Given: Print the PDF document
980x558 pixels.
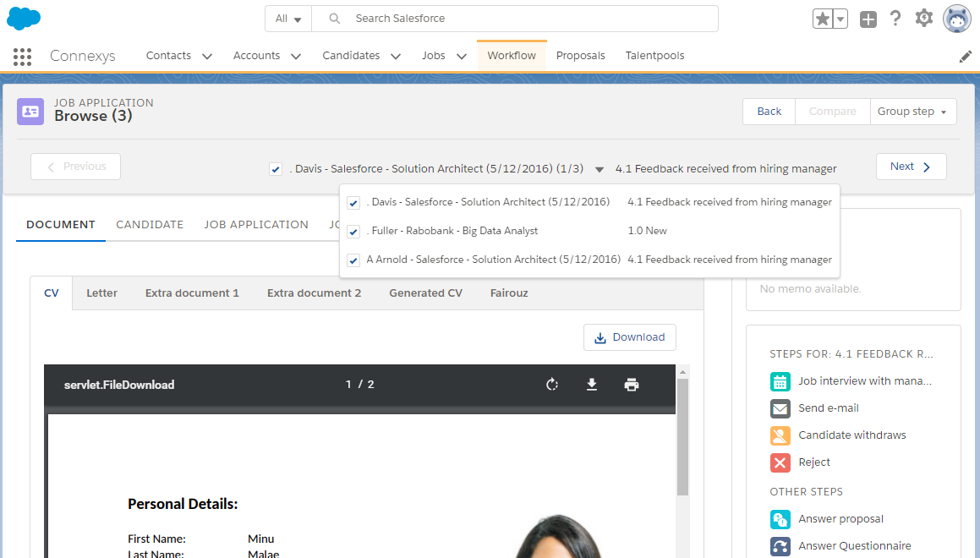Looking at the screenshot, I should click(x=632, y=385).
